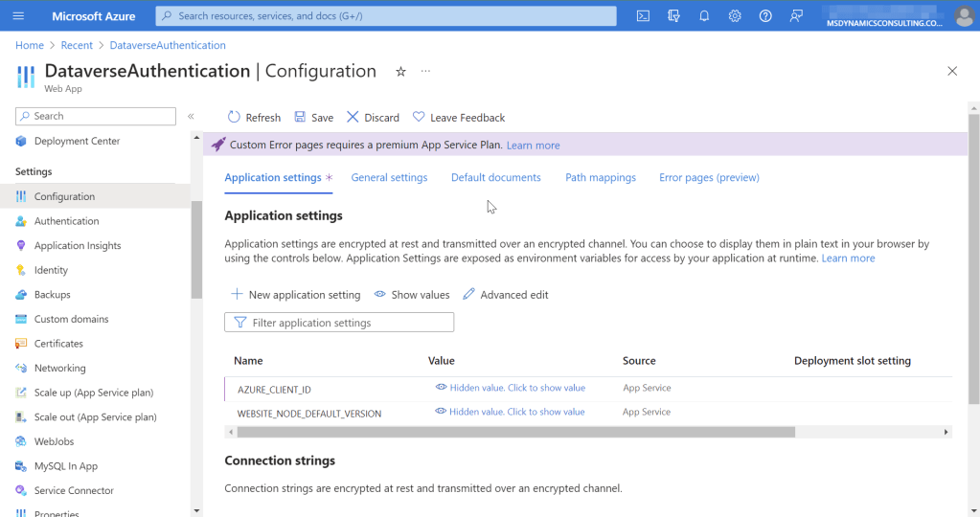Open portal settings gear icon
Screen dimensions: 980x517
735,16
